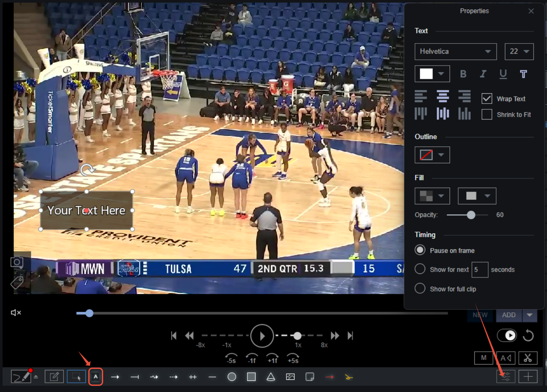This screenshot has width=547, height=392.
Task: Enable the Shrink to Fit checkbox
Action: pos(487,115)
